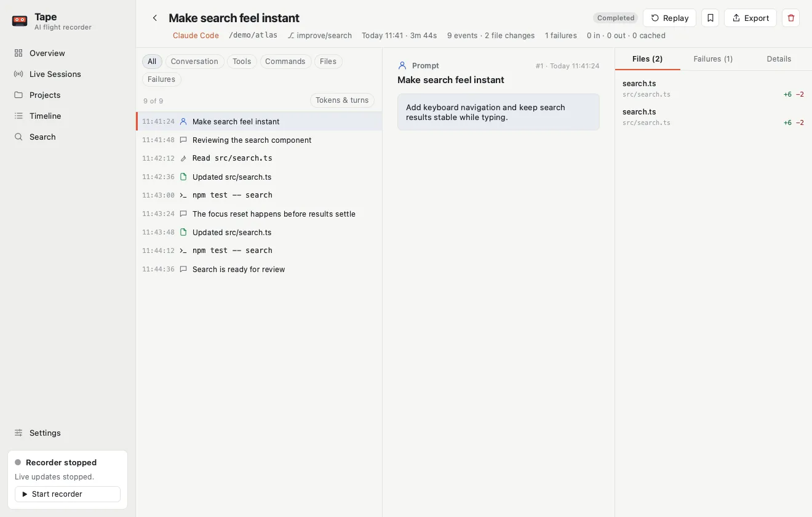Image resolution: width=812 pixels, height=517 pixels.
Task: Click the Timeline list icon
Action: coord(18,116)
